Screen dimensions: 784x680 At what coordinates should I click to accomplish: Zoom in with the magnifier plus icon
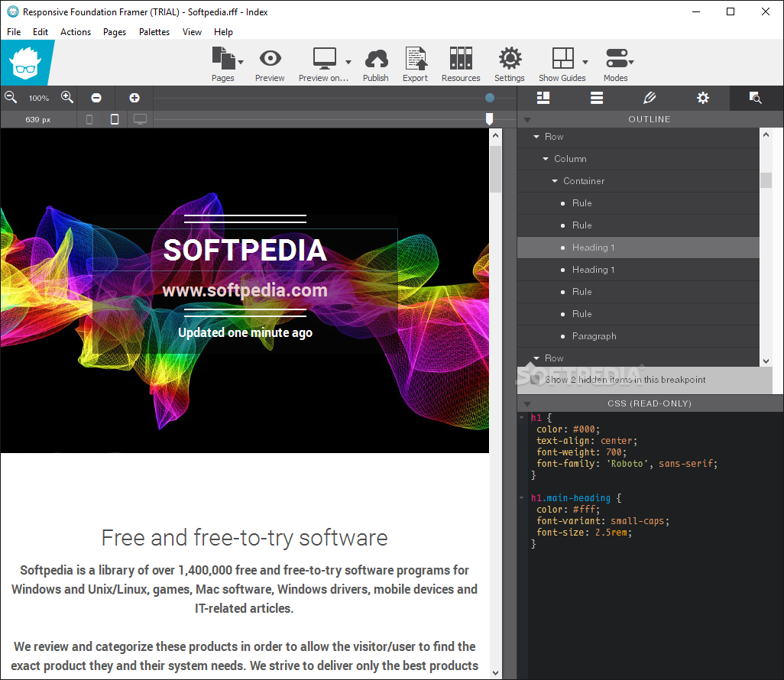click(67, 97)
